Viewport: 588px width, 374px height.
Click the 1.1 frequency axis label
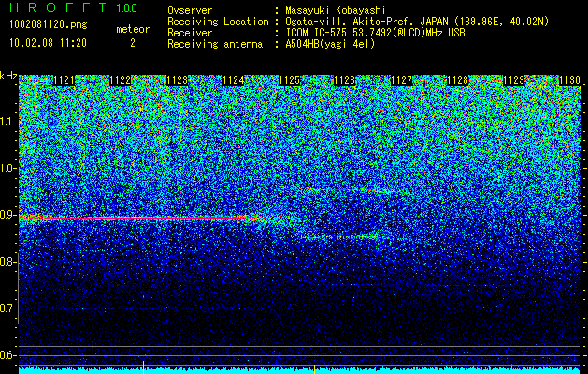7,122
